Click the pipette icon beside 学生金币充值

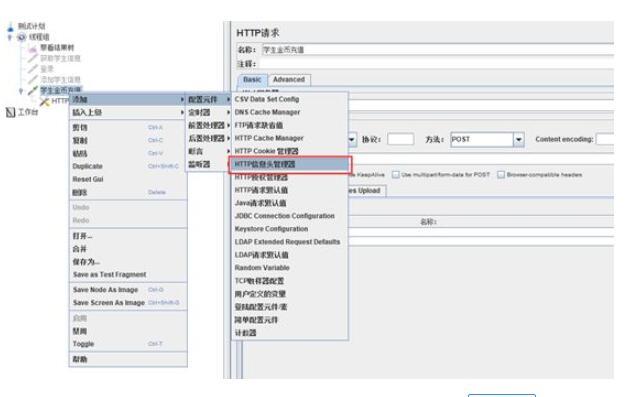point(32,90)
